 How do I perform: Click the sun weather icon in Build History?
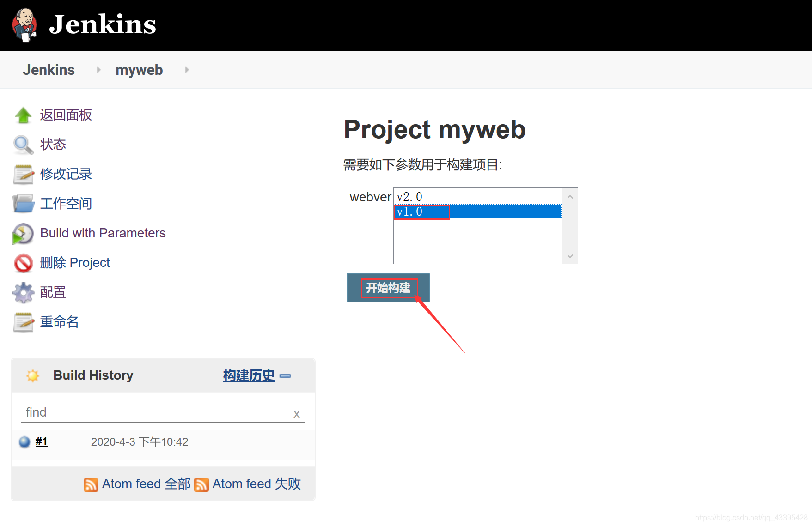[33, 375]
